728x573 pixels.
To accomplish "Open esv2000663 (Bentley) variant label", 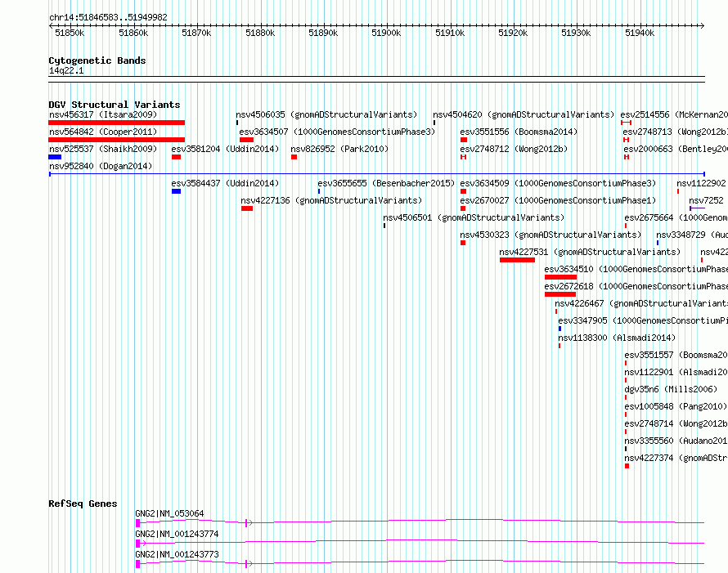I will [x=676, y=149].
